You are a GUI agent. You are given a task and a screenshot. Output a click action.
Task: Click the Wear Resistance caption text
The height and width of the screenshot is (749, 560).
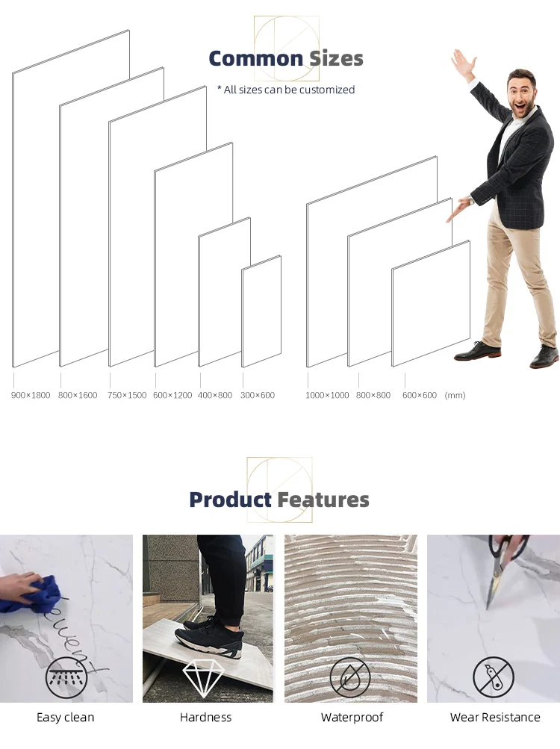tap(495, 717)
